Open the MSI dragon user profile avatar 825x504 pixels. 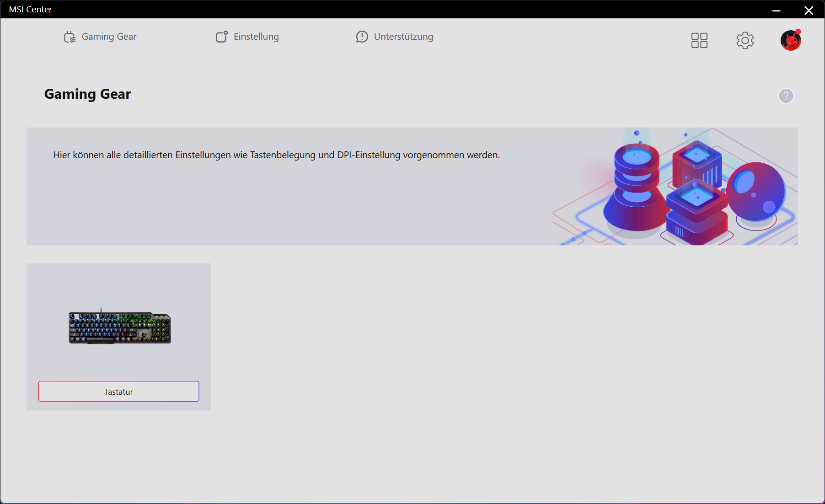pyautogui.click(x=790, y=41)
